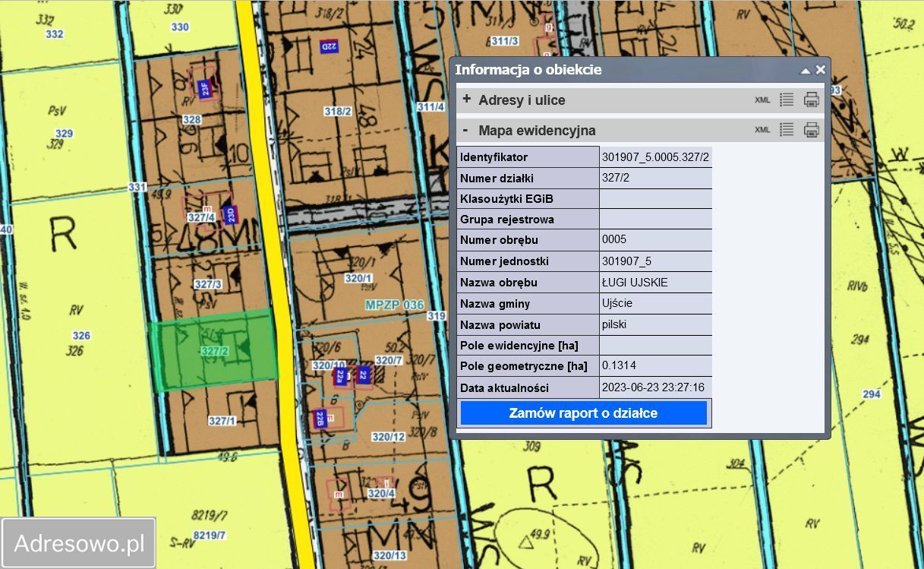924x569 pixels.
Task: Print the Adresy i ulice section
Action: [x=812, y=100]
